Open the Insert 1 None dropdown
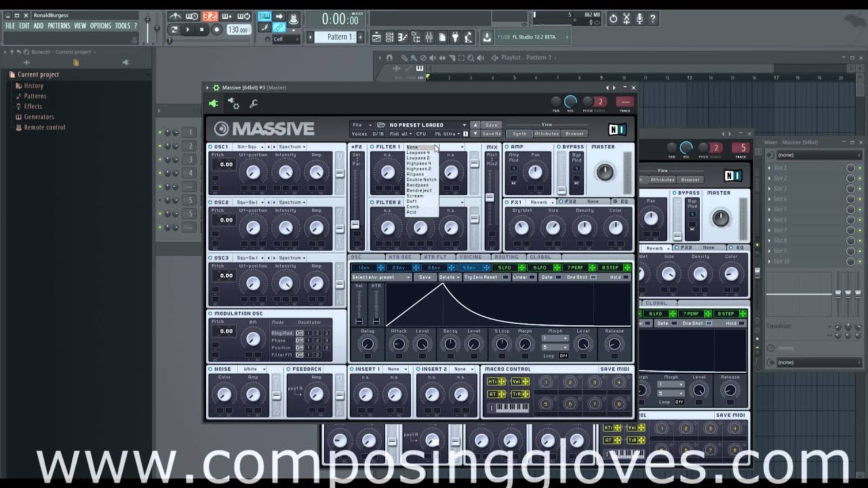Screen dimensions: 868x488 coord(396,369)
